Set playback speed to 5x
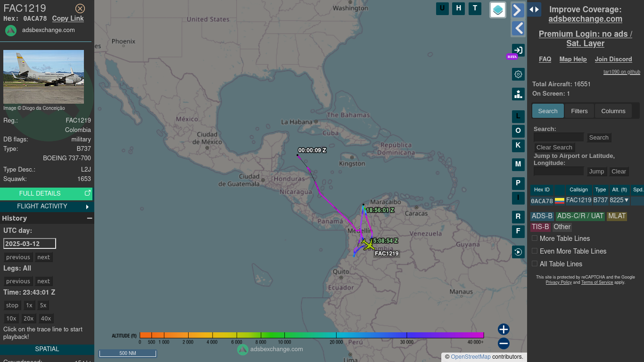644x362 pixels. [x=43, y=305]
